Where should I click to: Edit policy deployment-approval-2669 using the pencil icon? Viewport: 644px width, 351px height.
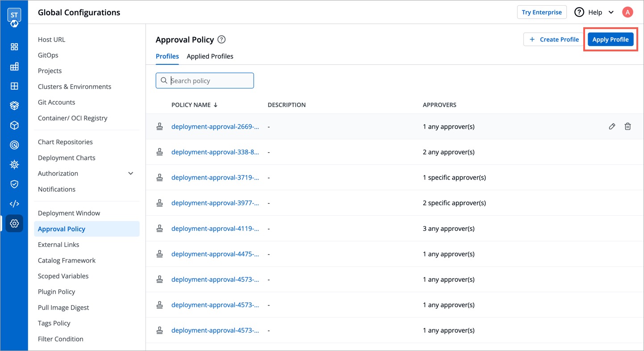(x=612, y=126)
